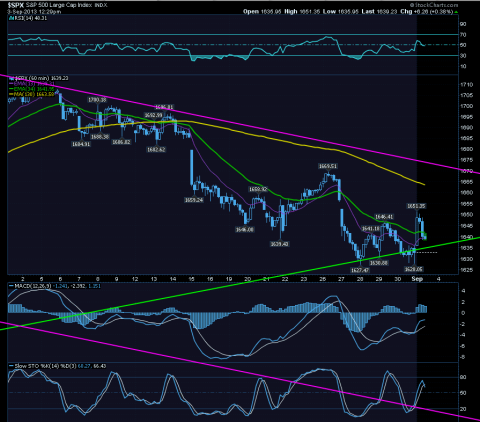The image size is (480, 422).
Task: Click the S&P 500 Large Cap Index title
Action: pos(59,6)
